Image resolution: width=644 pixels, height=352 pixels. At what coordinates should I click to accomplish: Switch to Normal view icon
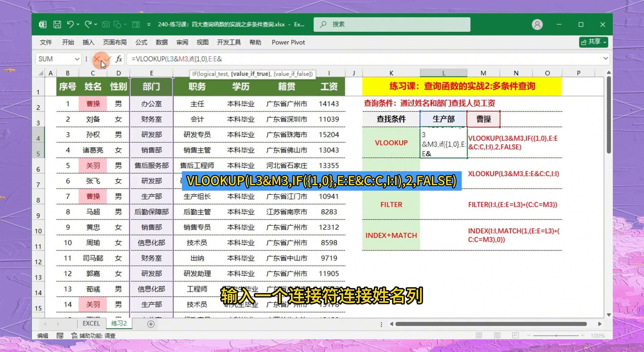point(479,335)
